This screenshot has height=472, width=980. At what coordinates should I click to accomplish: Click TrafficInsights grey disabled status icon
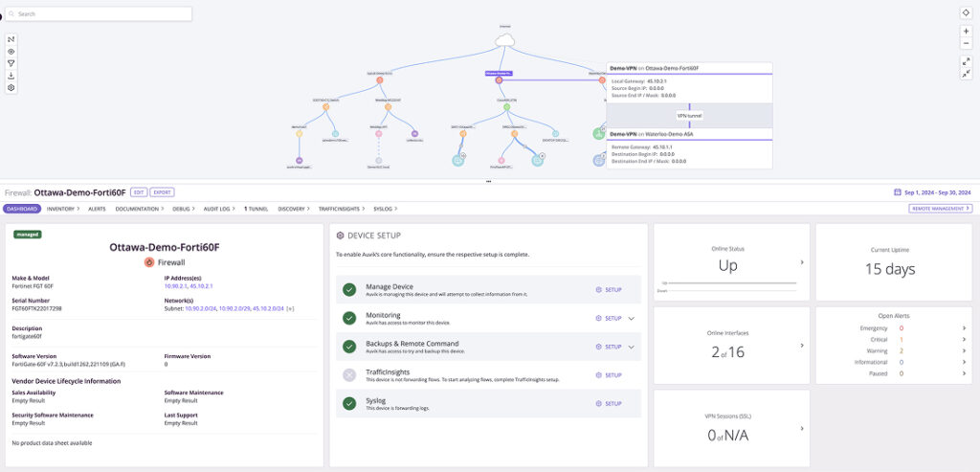[x=349, y=375]
